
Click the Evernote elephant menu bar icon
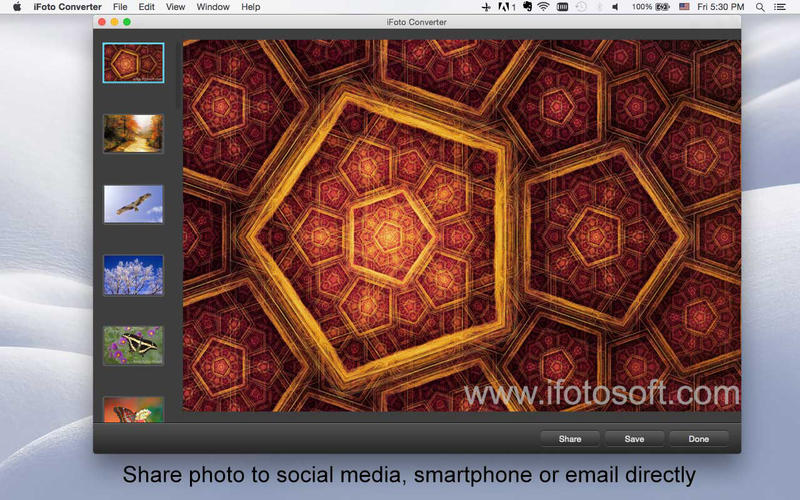coord(528,7)
